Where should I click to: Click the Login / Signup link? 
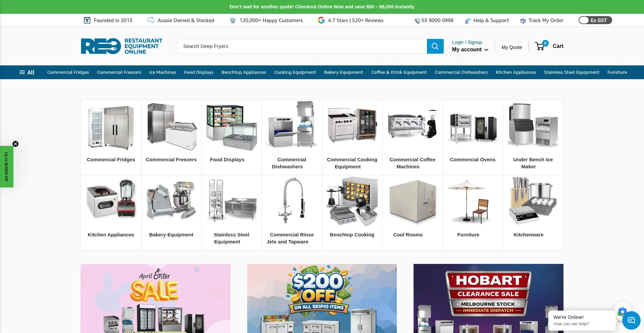pyautogui.click(x=467, y=42)
